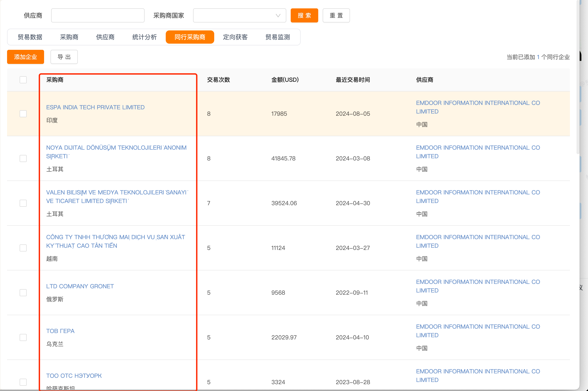Open the 采购商国家 dropdown
Viewport: 588px width, 391px height.
(239, 15)
